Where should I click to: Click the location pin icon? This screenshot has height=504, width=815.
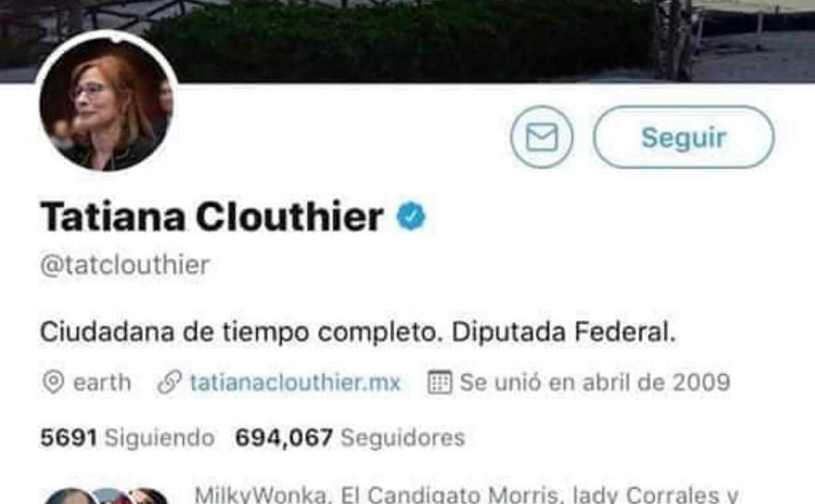(53, 383)
